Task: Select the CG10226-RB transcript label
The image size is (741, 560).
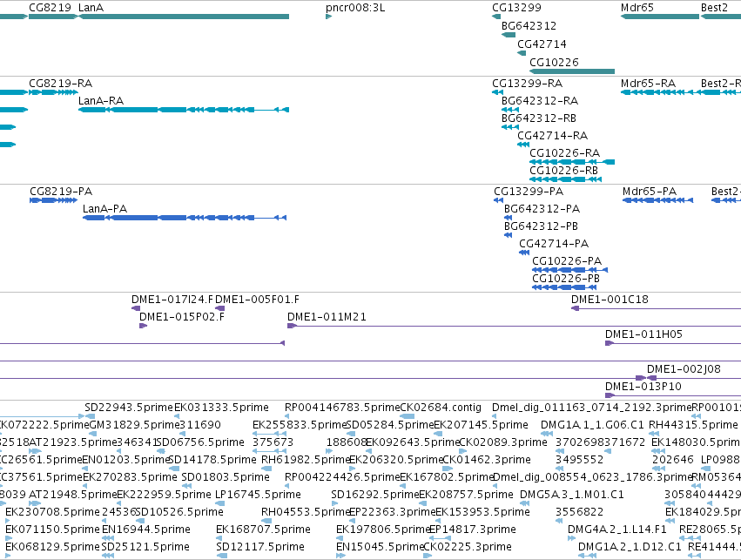Action: (x=563, y=171)
